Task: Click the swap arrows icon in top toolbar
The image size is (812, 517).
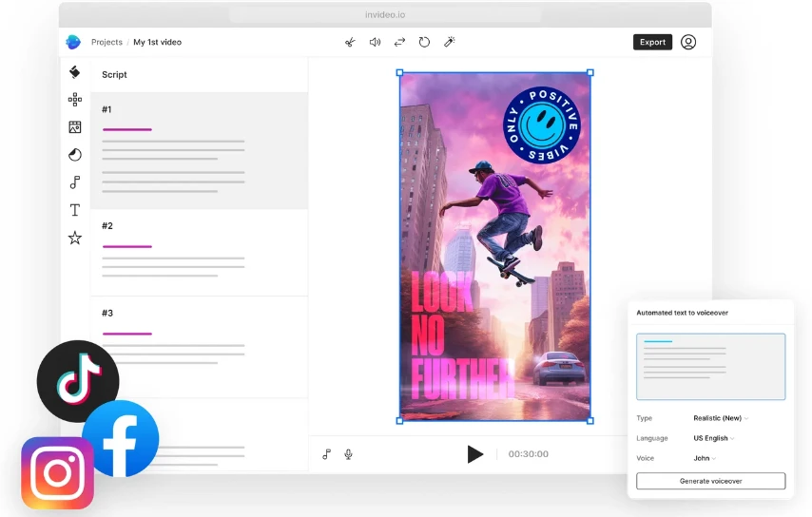Action: pyautogui.click(x=400, y=42)
